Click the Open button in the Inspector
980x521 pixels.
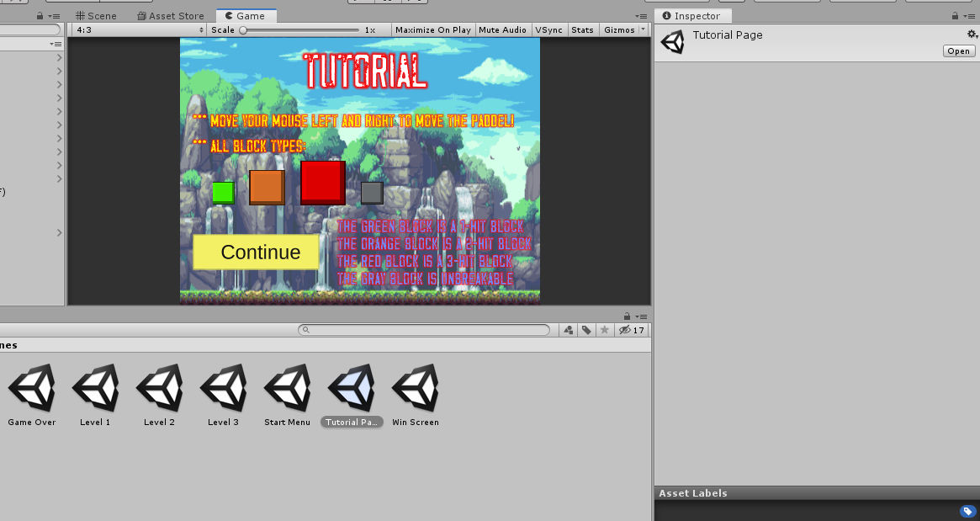point(959,51)
